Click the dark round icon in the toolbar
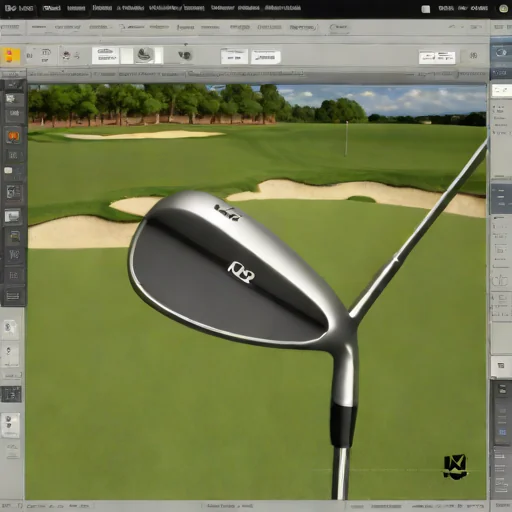 pos(185,55)
